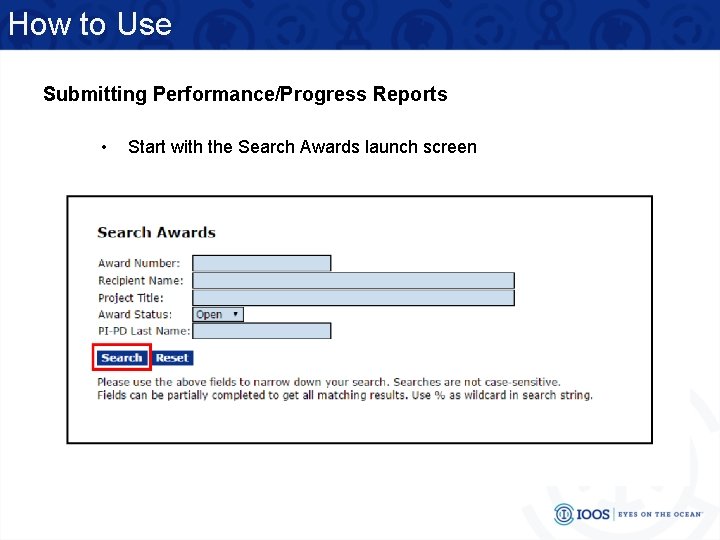This screenshot has width=720, height=540.
Task: Focus the Project Title input field
Action: (x=354, y=298)
